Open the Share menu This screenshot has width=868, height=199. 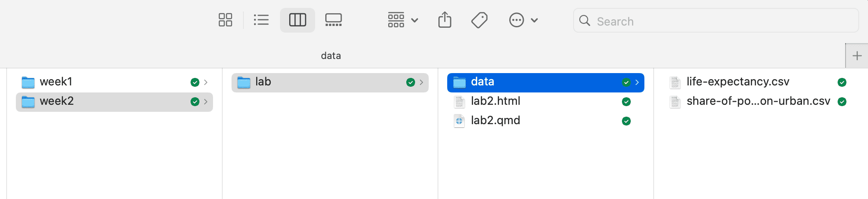(445, 20)
